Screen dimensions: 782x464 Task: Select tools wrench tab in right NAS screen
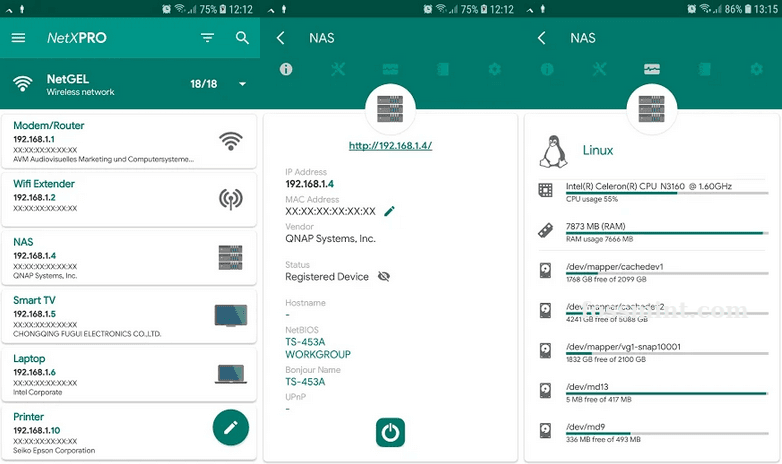point(599,69)
